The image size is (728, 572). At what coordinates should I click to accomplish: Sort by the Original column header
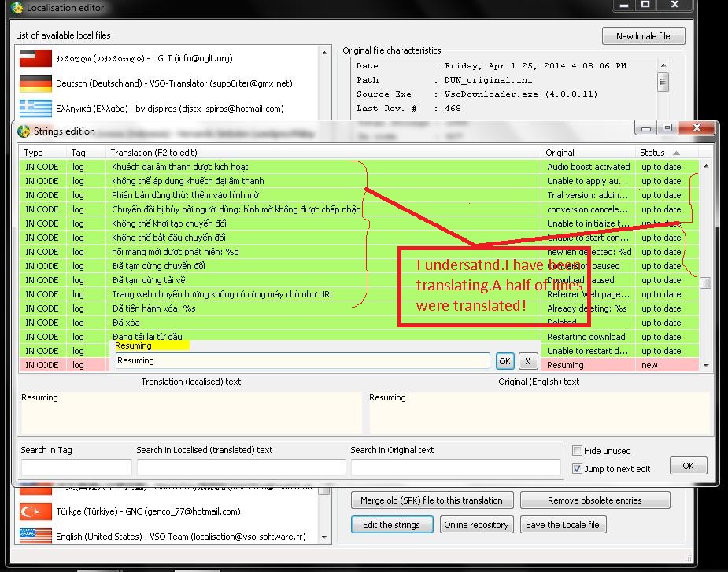click(x=588, y=153)
